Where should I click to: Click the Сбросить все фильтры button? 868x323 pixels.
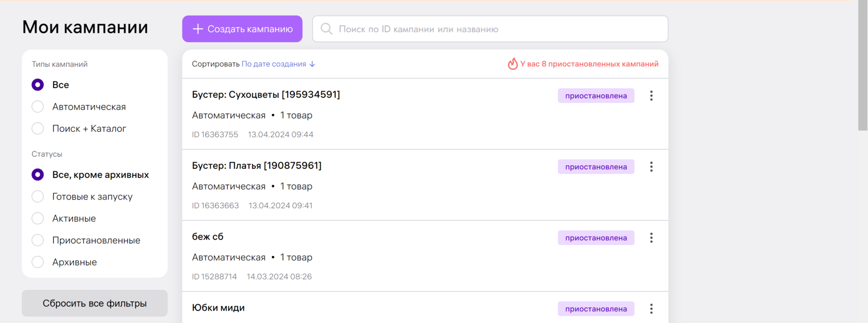(x=95, y=303)
